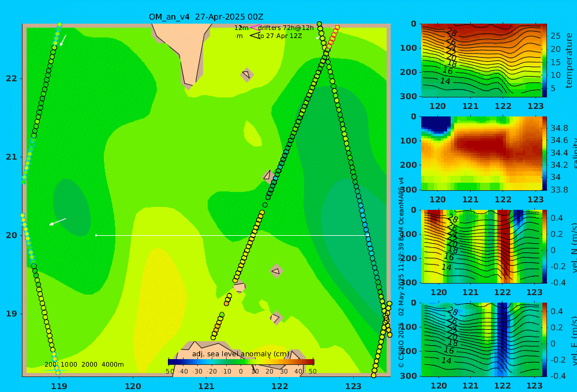The image size is (577, 392).
Task: Open the northward velocity section panel
Action: (481, 246)
